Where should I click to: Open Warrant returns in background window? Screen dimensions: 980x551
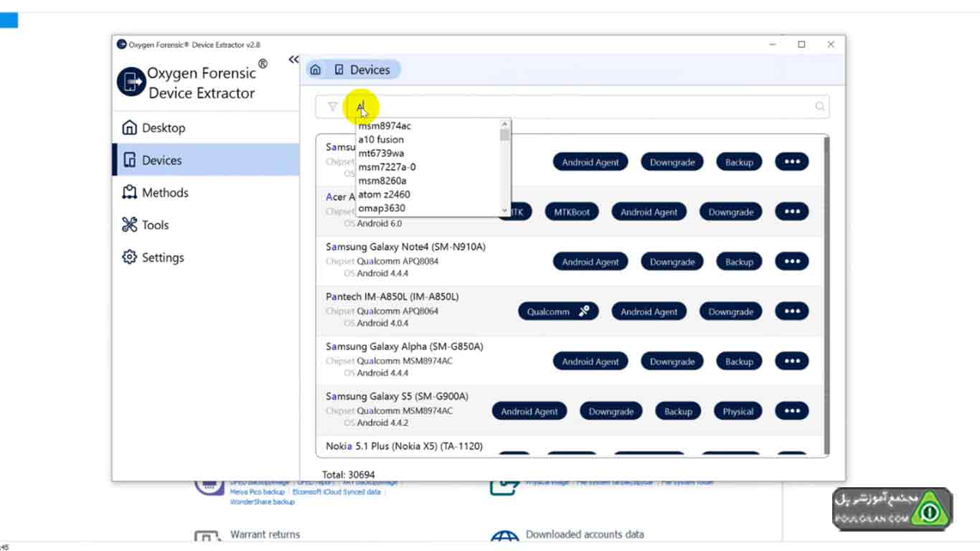click(265, 534)
